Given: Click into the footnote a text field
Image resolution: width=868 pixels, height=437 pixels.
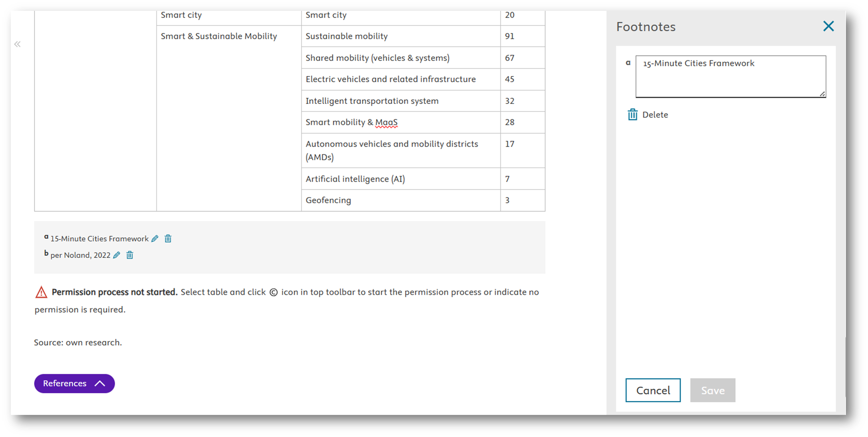Looking at the screenshot, I should tap(731, 76).
